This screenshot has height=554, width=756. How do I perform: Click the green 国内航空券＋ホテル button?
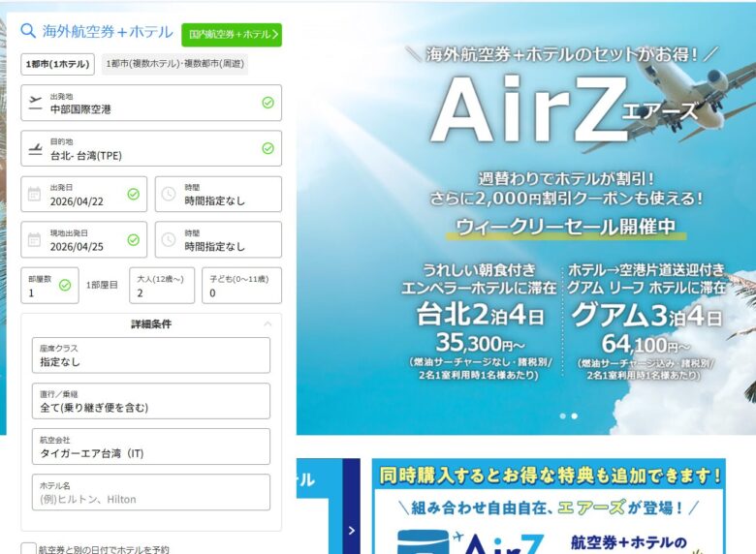click(x=232, y=35)
